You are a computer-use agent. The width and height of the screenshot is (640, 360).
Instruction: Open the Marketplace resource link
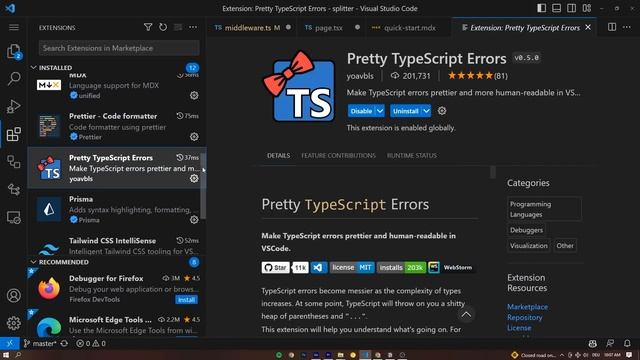(x=527, y=307)
